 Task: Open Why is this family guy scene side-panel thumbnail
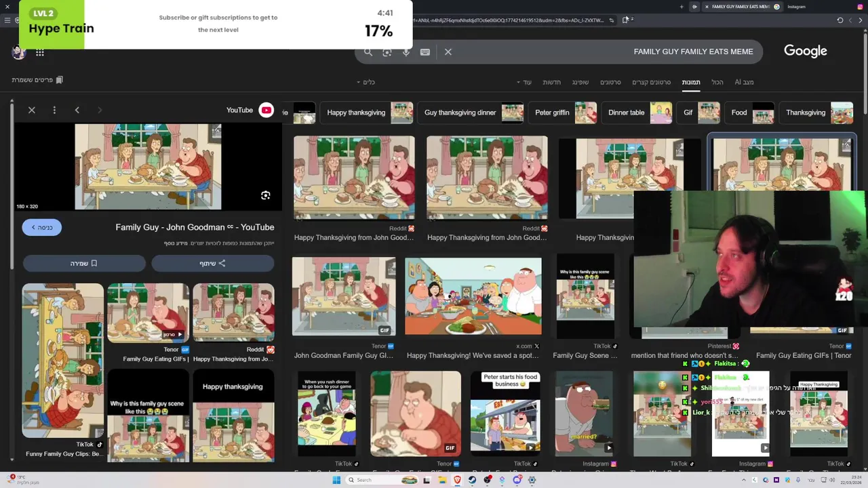148,416
